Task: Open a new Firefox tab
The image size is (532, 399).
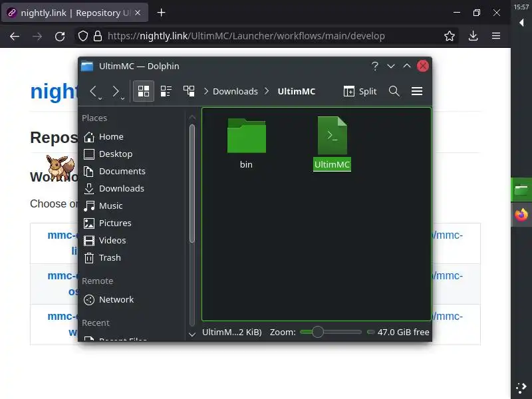Action: 161,13
